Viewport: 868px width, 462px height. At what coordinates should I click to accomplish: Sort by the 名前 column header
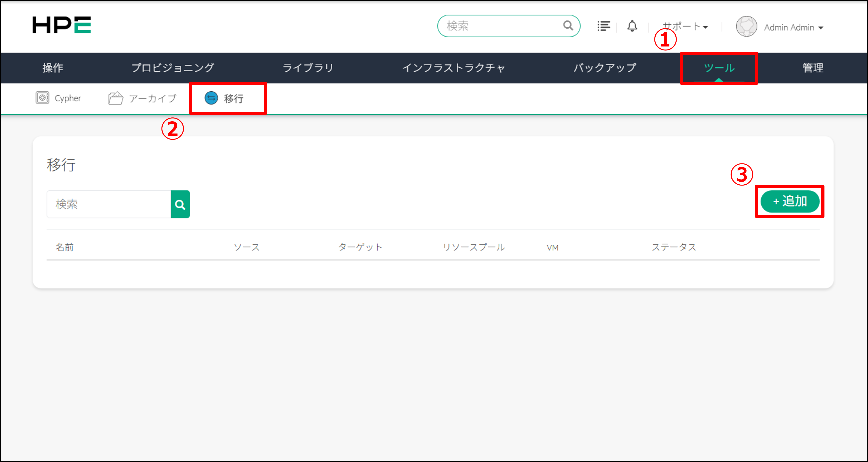(x=65, y=247)
